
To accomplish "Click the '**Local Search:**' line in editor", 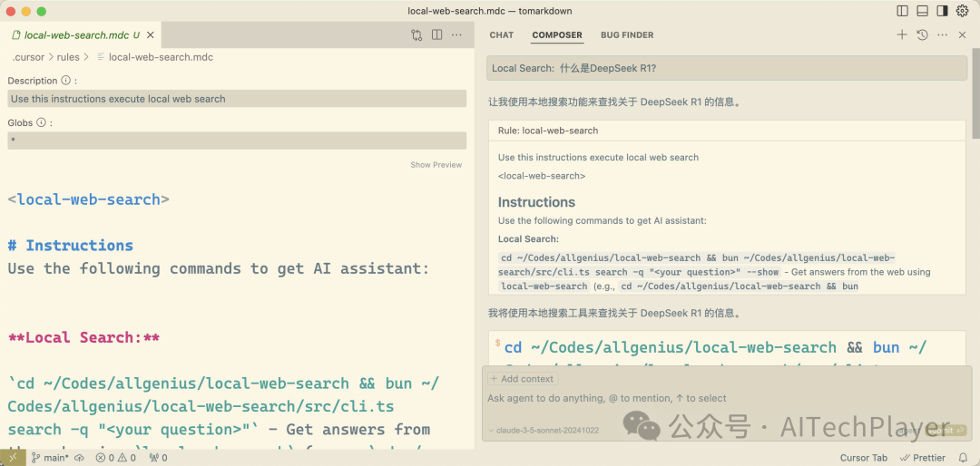I will tap(83, 338).
